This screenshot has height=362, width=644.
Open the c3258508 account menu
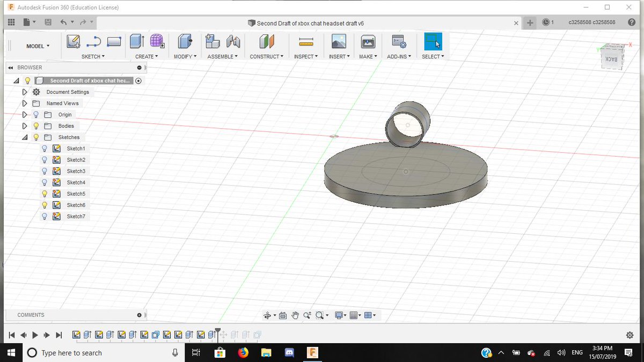pos(591,23)
